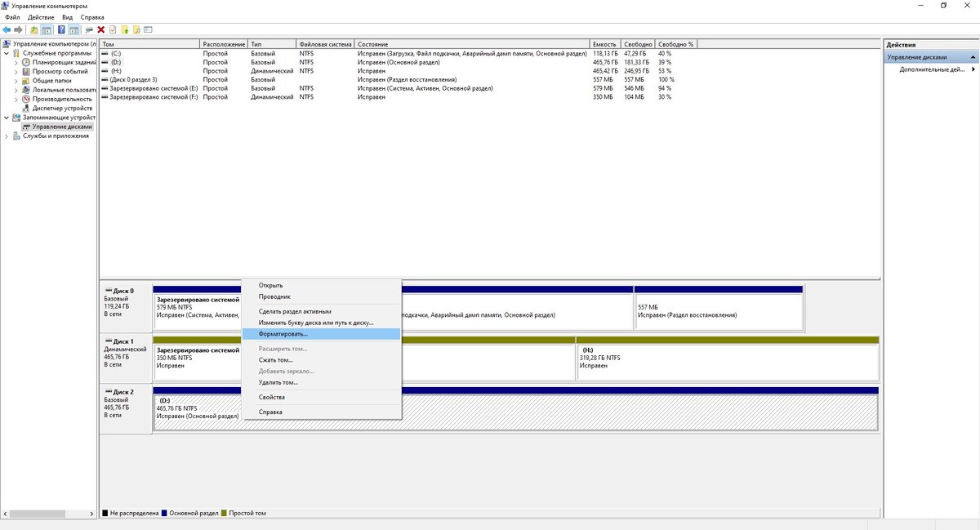Sort by the Том column header
The width and height of the screenshot is (980, 530).
pyautogui.click(x=149, y=44)
